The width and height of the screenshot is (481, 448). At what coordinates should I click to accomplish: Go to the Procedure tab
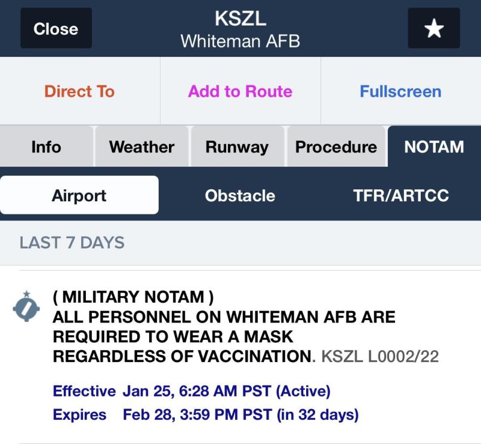click(x=336, y=146)
